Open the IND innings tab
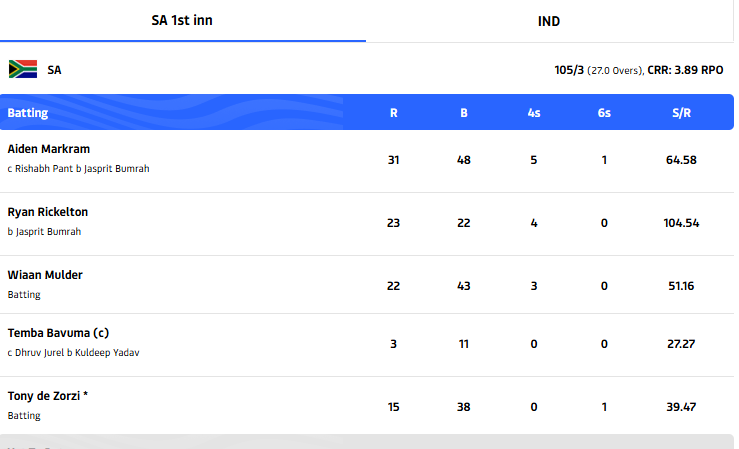This screenshot has width=739, height=449. pyautogui.click(x=549, y=21)
